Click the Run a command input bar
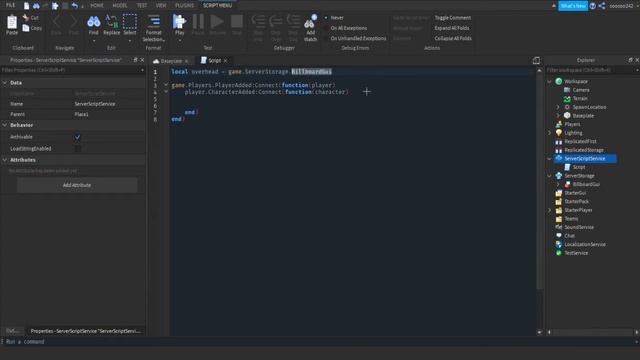Viewport: 640px width, 360px height. coord(320,342)
